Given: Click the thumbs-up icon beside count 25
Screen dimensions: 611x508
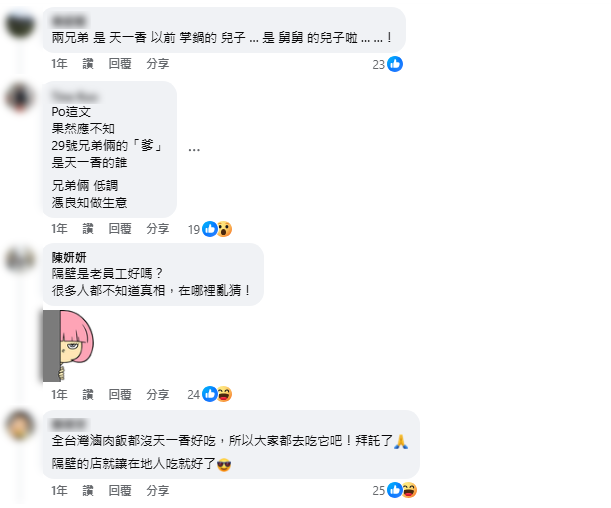Looking at the screenshot, I should click(395, 490).
